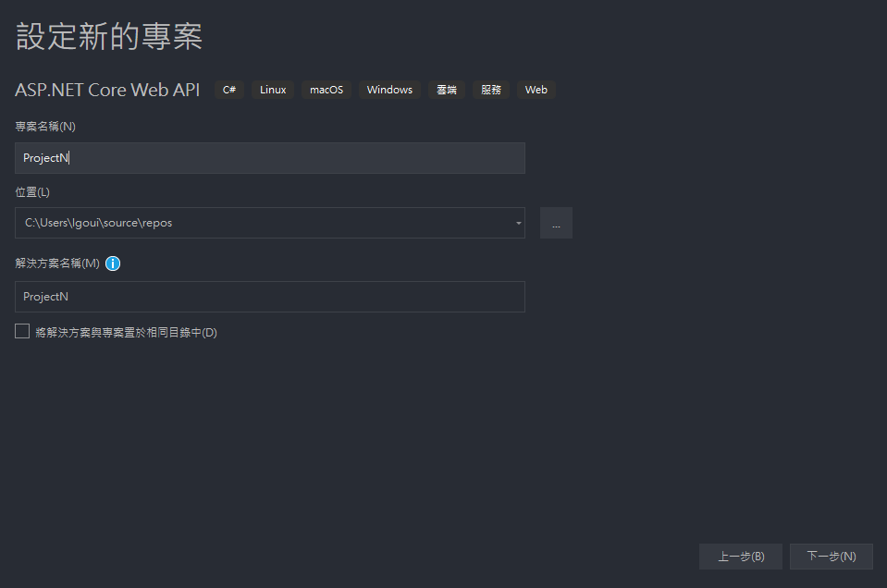This screenshot has height=588, width=887.
Task: Click the Web project type tag
Action: tap(536, 90)
